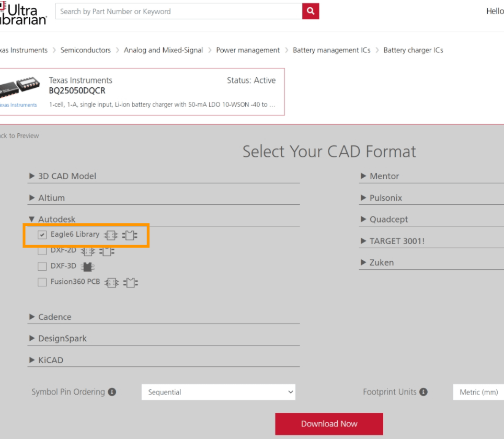Image resolution: width=504 pixels, height=439 pixels.
Task: Click the BQ25050DQCR chip thumbnail
Action: [x=20, y=87]
